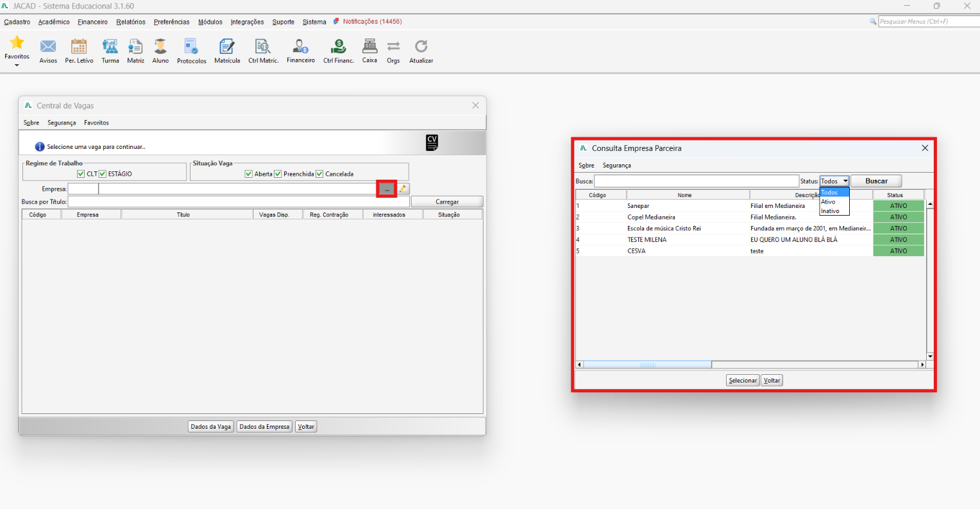Screen dimensions: 980x509
Task: Open the Turma toolbar icon
Action: [x=110, y=47]
